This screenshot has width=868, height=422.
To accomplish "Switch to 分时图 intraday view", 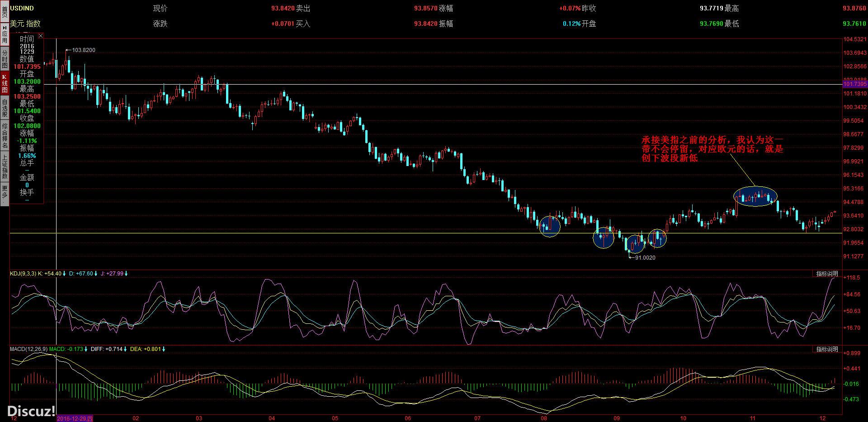I will (x=5, y=59).
